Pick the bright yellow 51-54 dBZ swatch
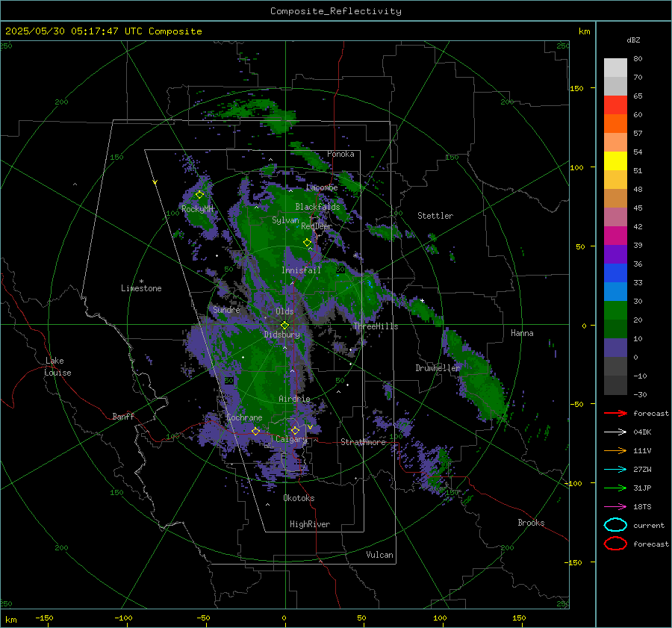This screenshot has height=628, width=672. [615, 161]
